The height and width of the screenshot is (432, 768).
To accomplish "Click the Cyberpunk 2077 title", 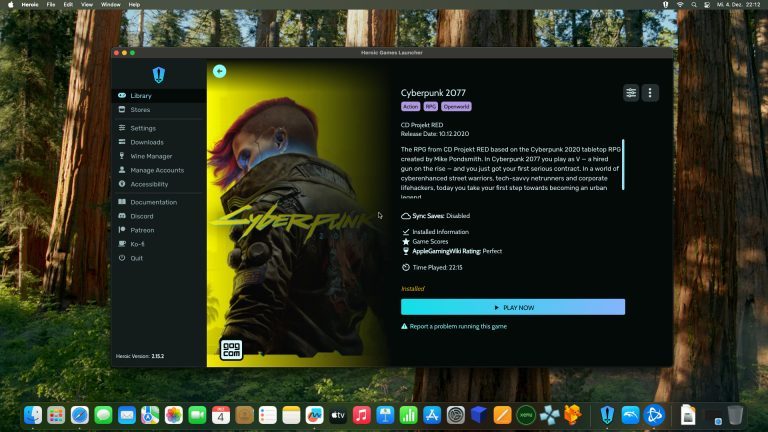I will click(433, 93).
